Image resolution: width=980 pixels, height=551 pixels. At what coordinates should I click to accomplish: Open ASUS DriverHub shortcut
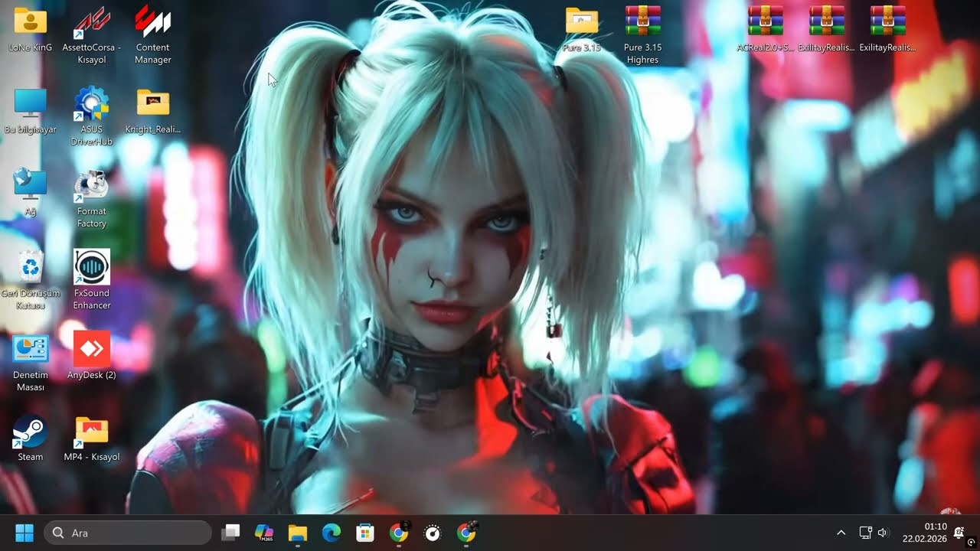(x=92, y=117)
